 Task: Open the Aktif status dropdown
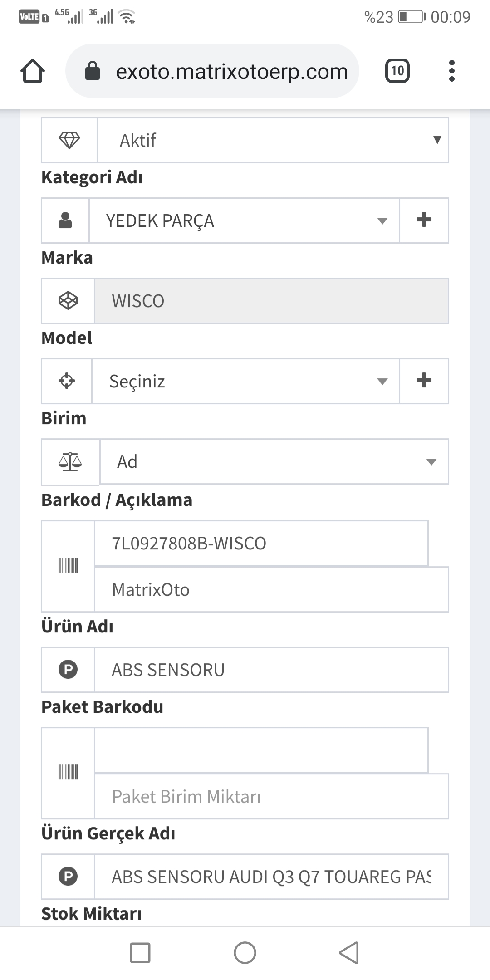(272, 140)
